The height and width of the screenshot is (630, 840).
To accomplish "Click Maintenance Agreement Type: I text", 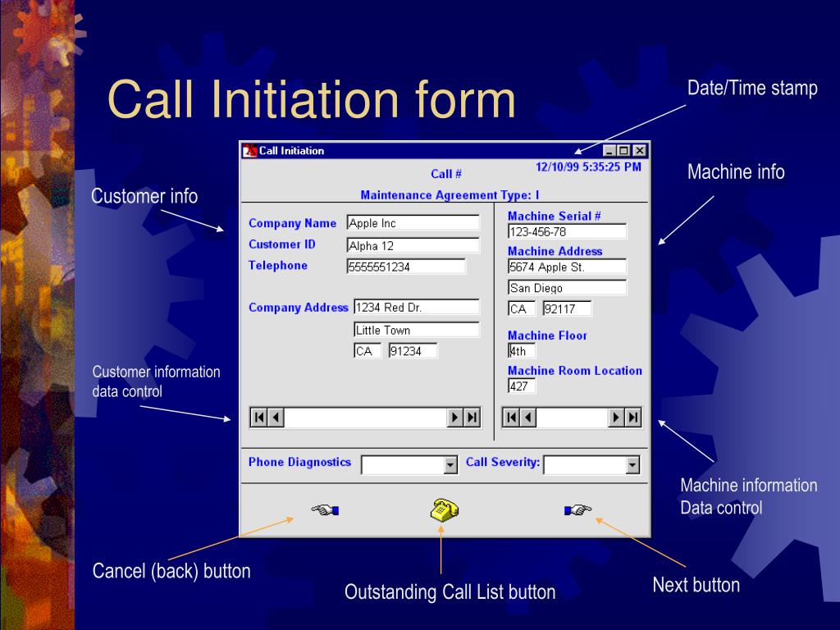I will pyautogui.click(x=450, y=195).
